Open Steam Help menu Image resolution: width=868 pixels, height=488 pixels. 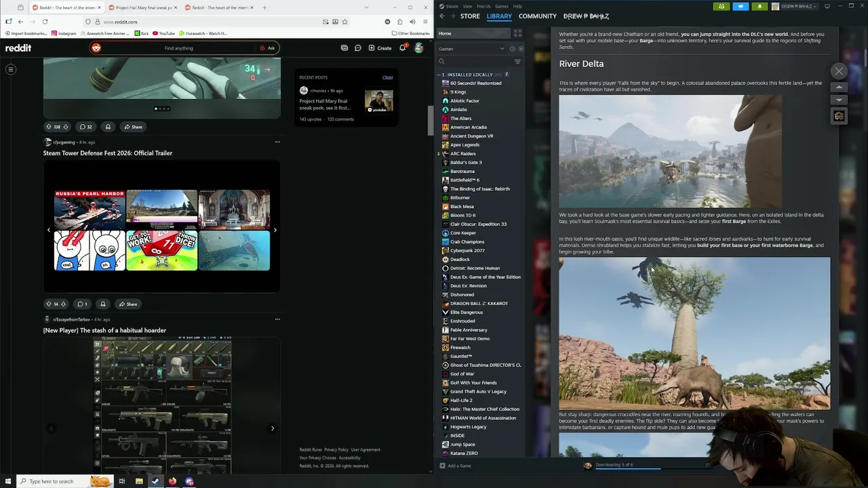[517, 6]
